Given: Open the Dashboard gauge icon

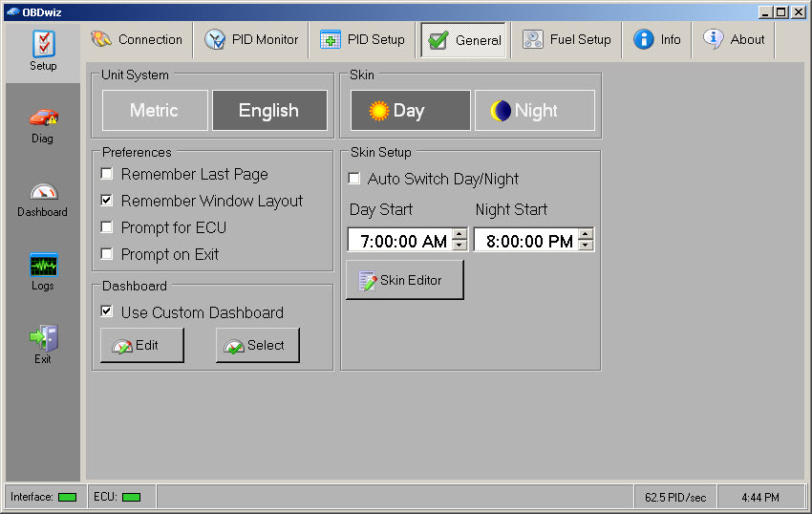Looking at the screenshot, I should [x=43, y=192].
